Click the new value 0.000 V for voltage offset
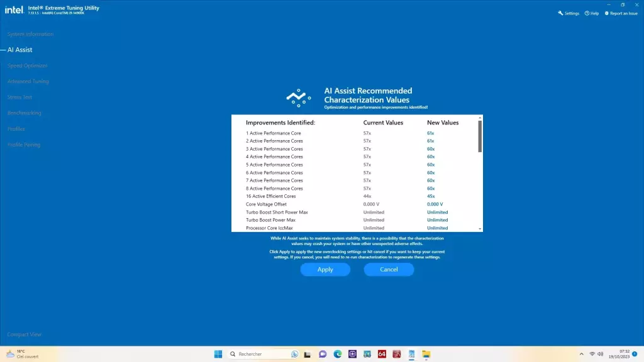The width and height of the screenshot is (644, 362). coord(435,204)
